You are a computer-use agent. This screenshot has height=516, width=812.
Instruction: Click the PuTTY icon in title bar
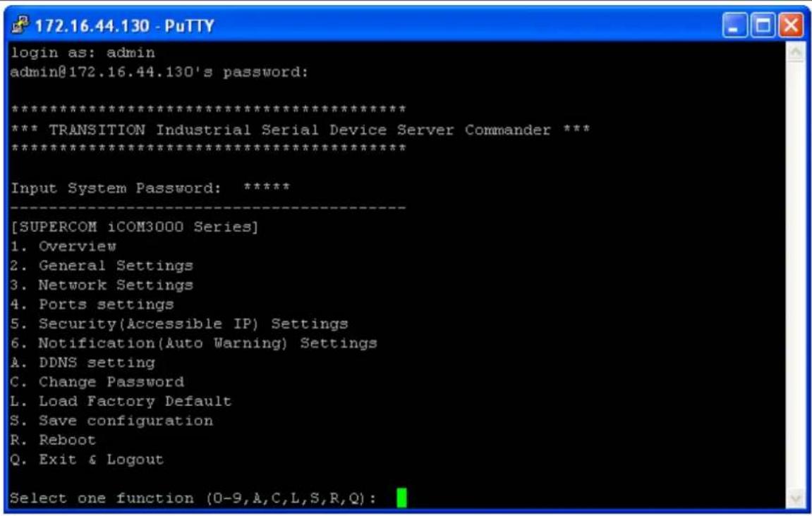(x=20, y=25)
